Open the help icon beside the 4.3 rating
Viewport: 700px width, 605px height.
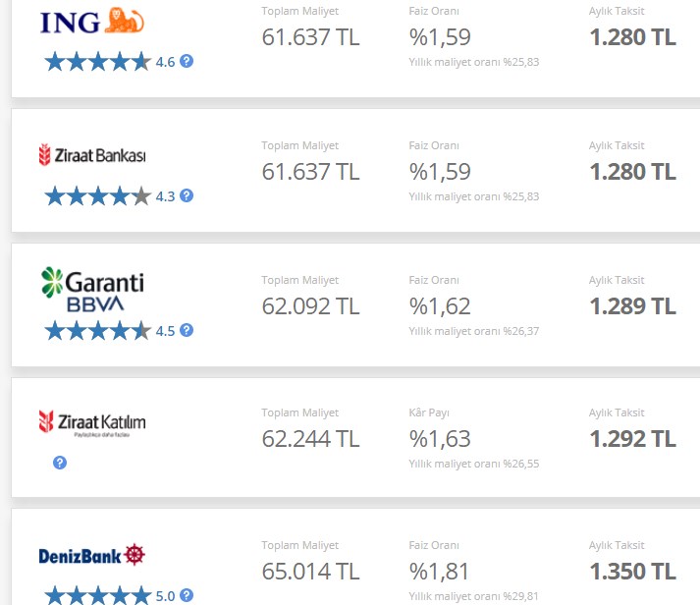click(x=187, y=195)
